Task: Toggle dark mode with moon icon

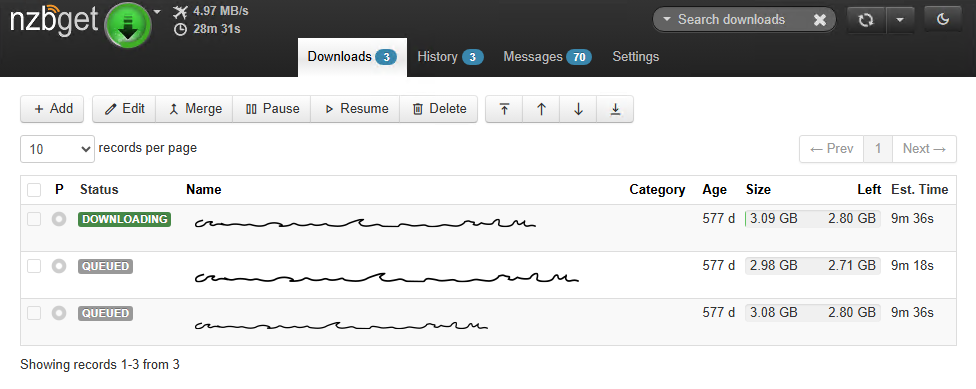Action: click(x=943, y=20)
